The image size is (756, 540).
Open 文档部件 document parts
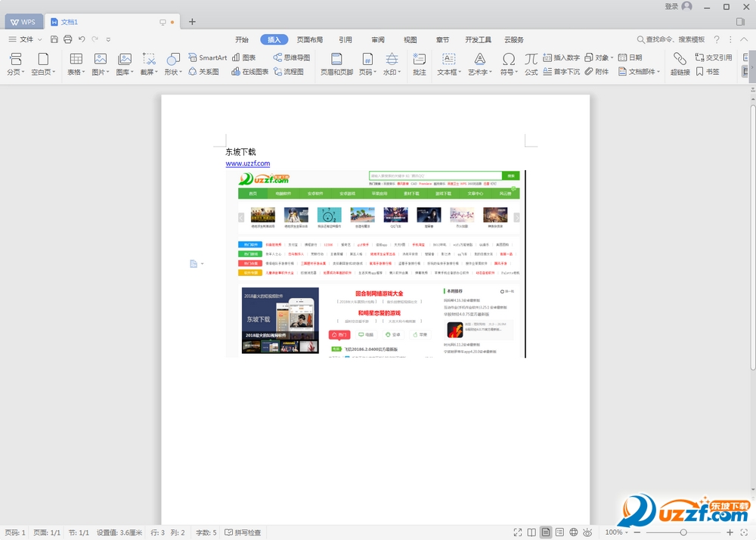coord(639,71)
